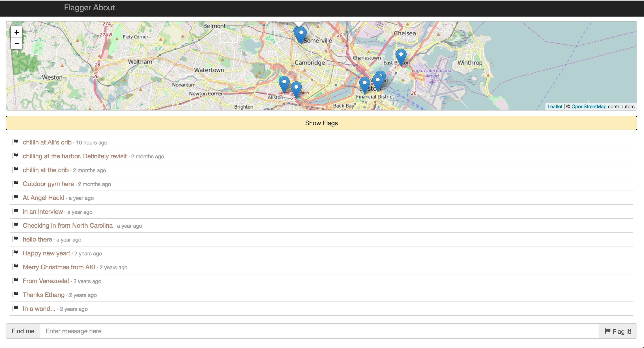Screen dimensions: 644x348
Task: Click the map zoom in plus button
Action: click(x=17, y=32)
